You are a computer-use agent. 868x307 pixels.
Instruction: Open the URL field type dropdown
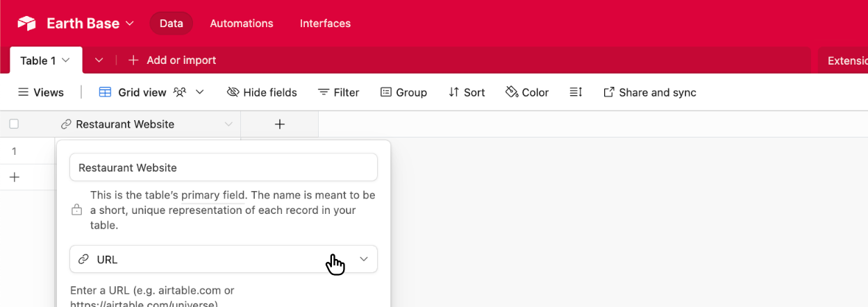[224, 259]
